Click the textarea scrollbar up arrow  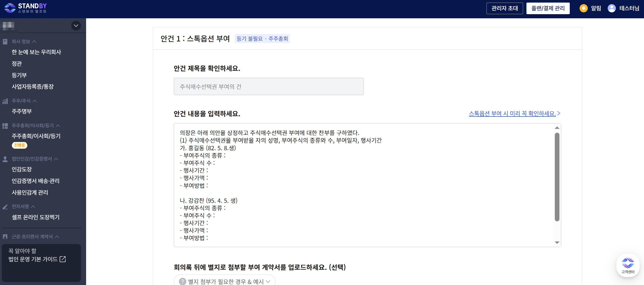pyautogui.click(x=557, y=128)
